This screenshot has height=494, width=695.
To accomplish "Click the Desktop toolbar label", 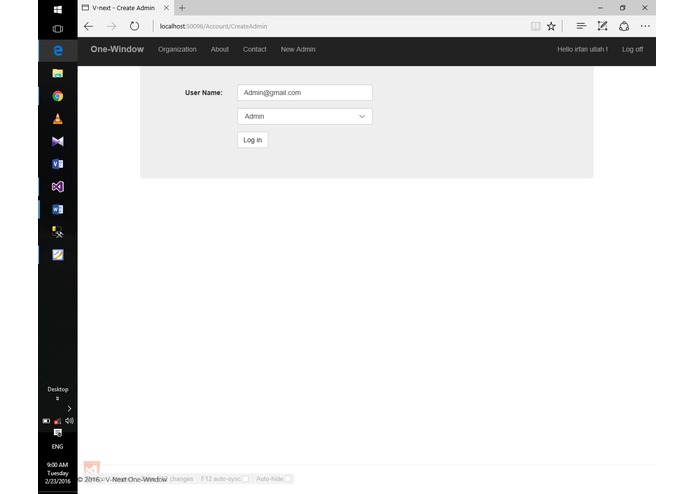I will pos(58,389).
